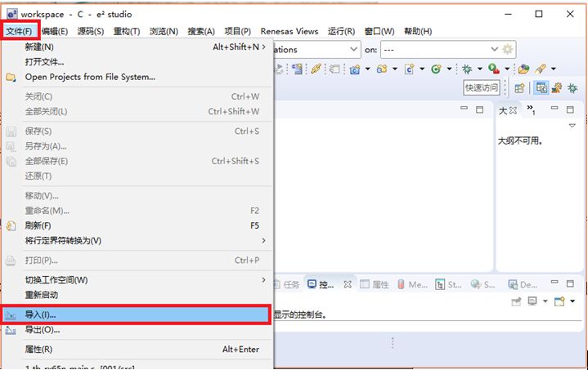Click the perspective icon left of Debug perspective
Image resolution: width=588 pixels, height=370 pixels.
tap(557, 87)
